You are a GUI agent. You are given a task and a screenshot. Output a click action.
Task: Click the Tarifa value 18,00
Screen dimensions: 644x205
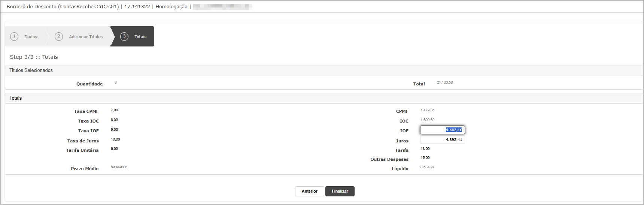point(425,149)
